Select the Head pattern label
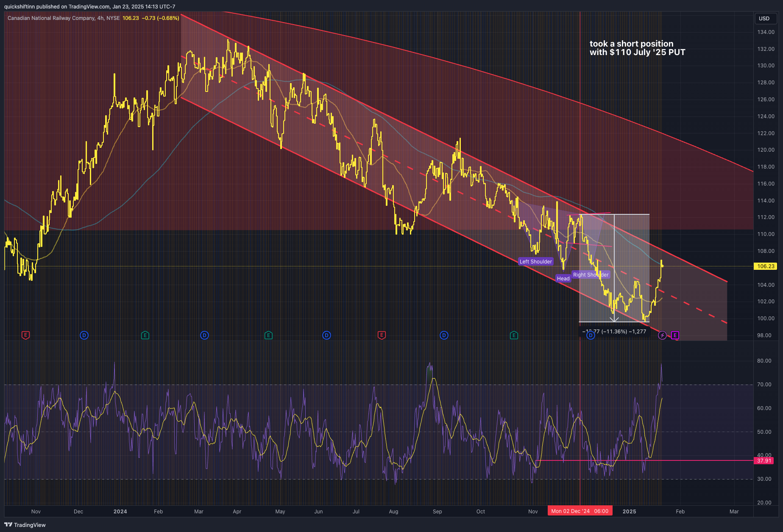This screenshot has height=532, width=783. point(563,279)
